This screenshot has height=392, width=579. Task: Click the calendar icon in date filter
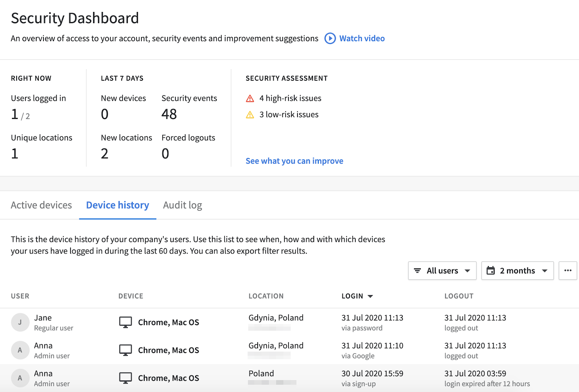(491, 270)
